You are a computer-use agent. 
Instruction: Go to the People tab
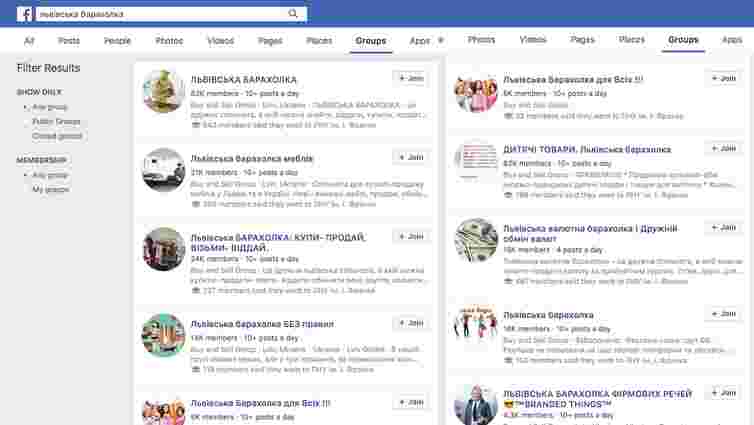pyautogui.click(x=117, y=41)
